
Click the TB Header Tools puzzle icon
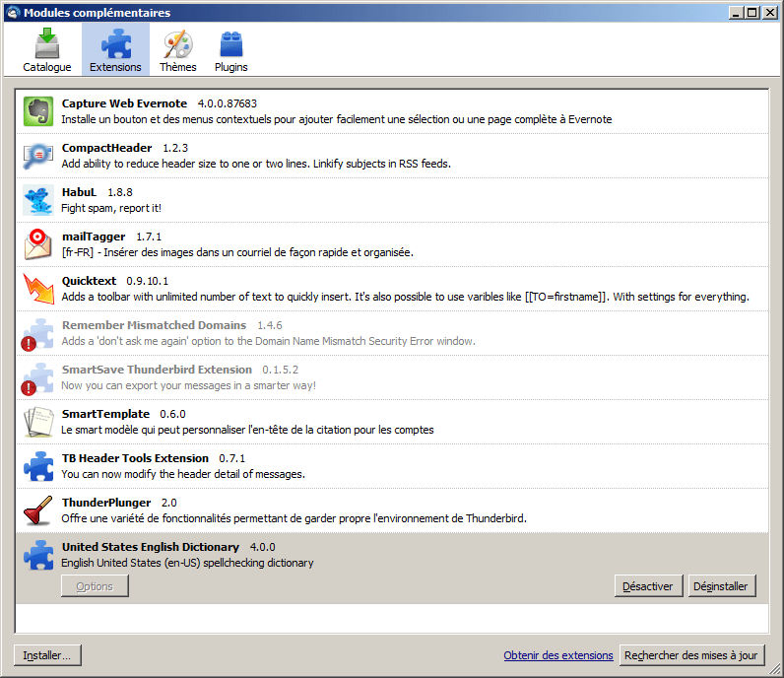tap(38, 466)
